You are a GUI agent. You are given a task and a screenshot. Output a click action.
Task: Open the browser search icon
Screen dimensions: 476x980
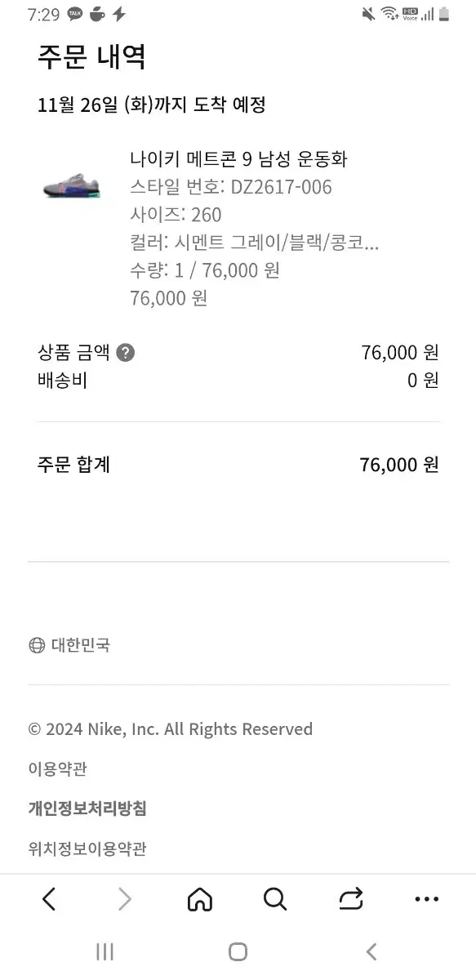coord(275,899)
